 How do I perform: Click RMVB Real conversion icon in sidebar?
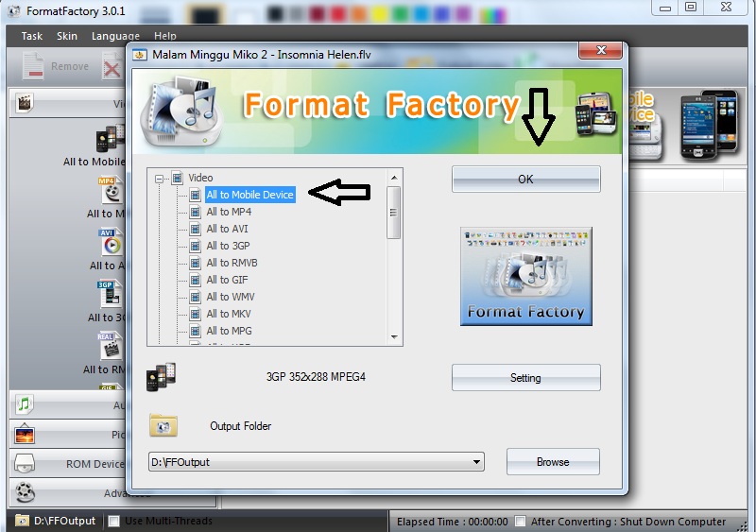(110, 346)
